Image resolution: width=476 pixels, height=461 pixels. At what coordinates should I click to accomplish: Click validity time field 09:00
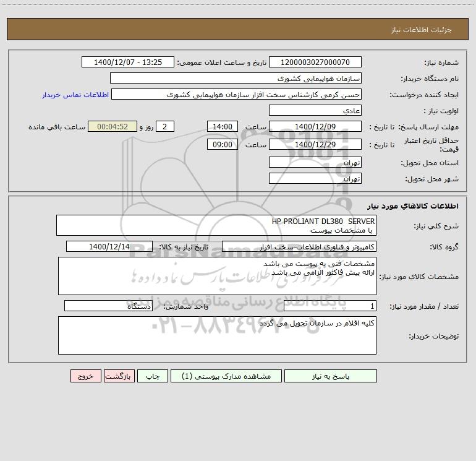click(x=222, y=144)
